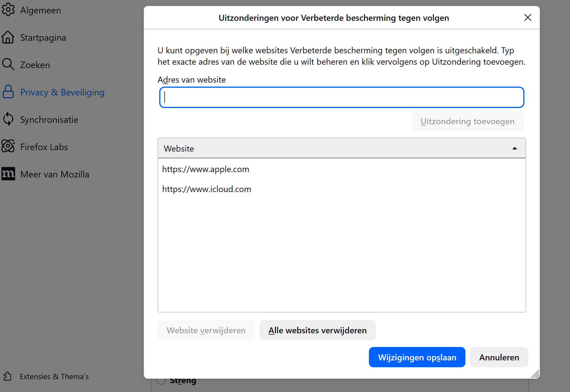The image size is (570, 392).
Task: Close the exceptions dialog with X
Action: coord(528,18)
